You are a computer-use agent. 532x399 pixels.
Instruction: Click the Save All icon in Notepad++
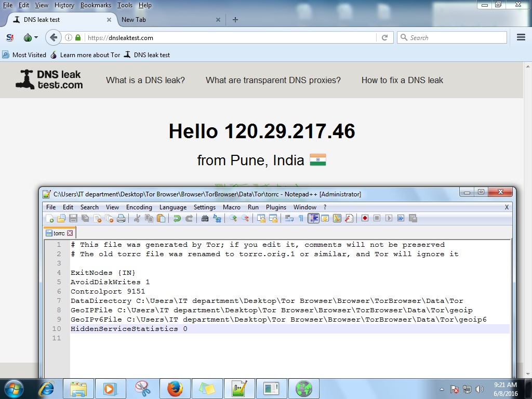pos(85,219)
